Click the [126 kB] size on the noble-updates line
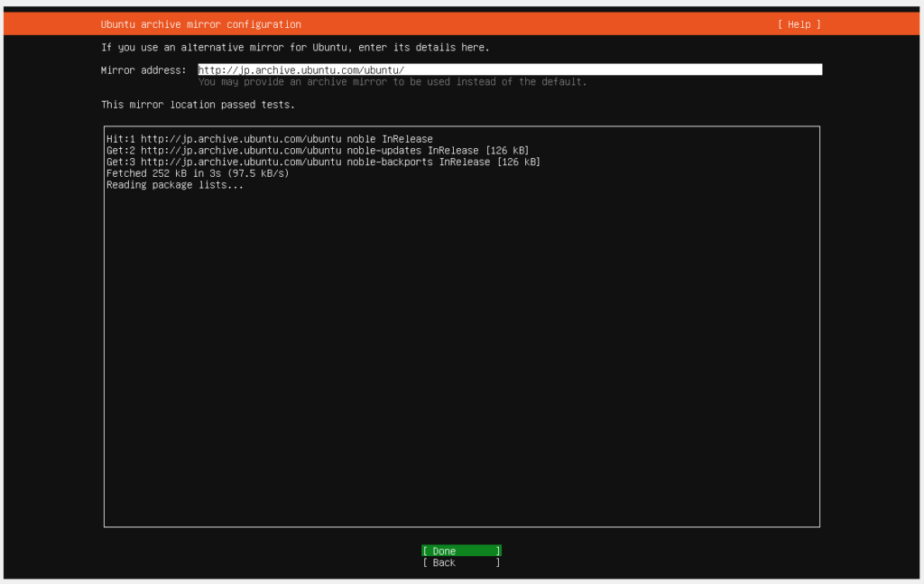The image size is (924, 584). point(506,151)
